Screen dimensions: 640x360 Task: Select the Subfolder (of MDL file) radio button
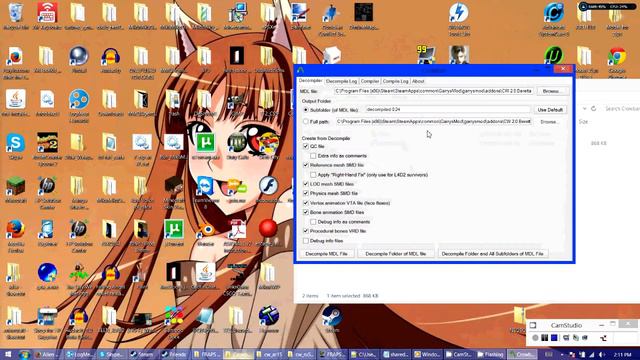(x=306, y=110)
